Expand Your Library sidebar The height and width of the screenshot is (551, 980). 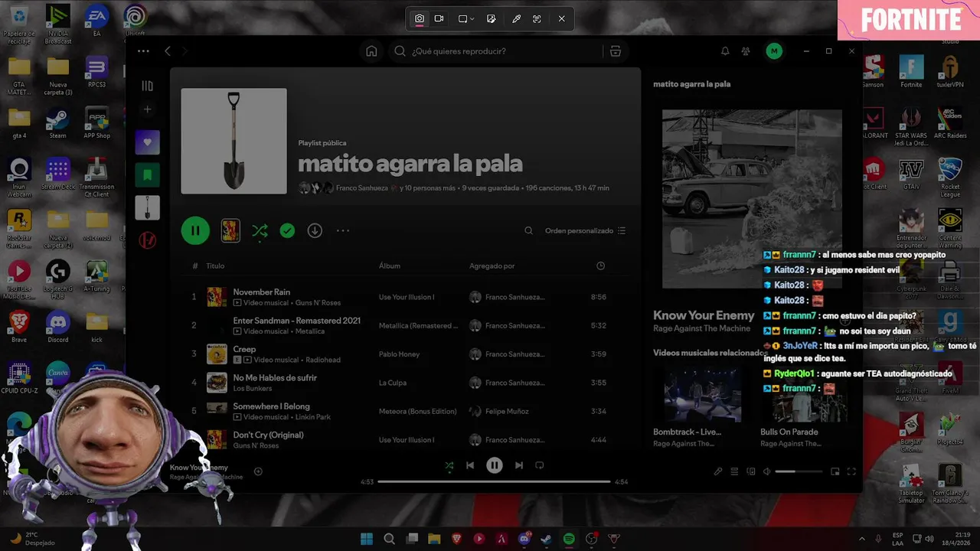click(x=148, y=86)
